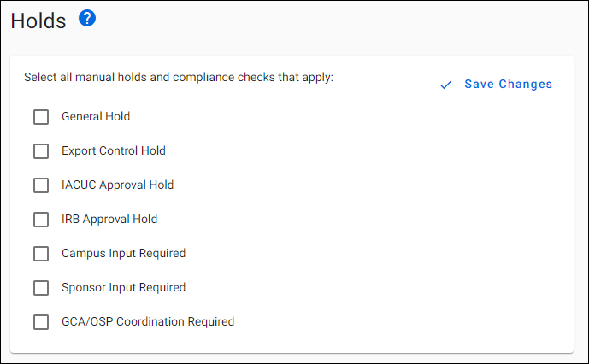Toggle the IRB Approval Hold checkbox
This screenshot has width=589, height=364.
(x=41, y=220)
